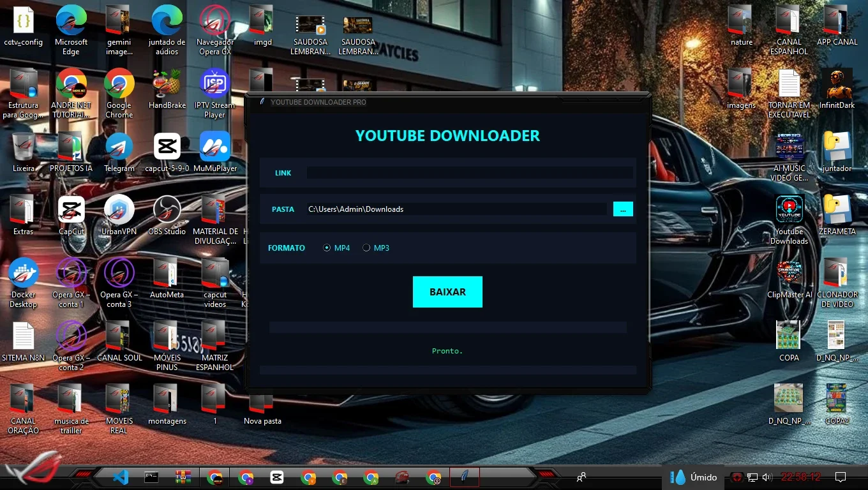Open the COPA image thumbnail
Screen dimensions: 868x490
[x=789, y=342]
